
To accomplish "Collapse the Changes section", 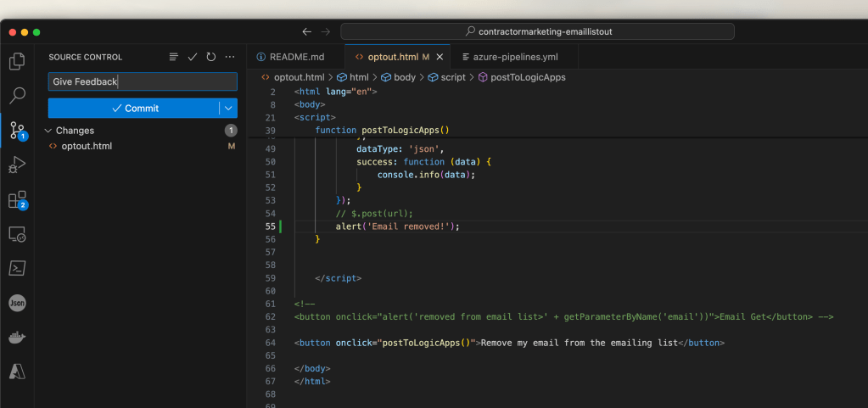I will point(48,131).
